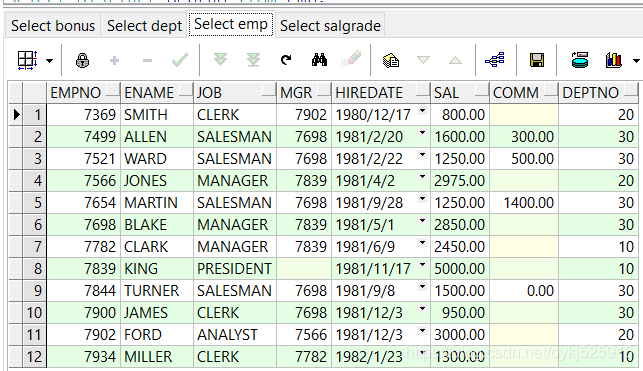Click the save floppy disk icon
643x371 pixels.
pos(537,61)
